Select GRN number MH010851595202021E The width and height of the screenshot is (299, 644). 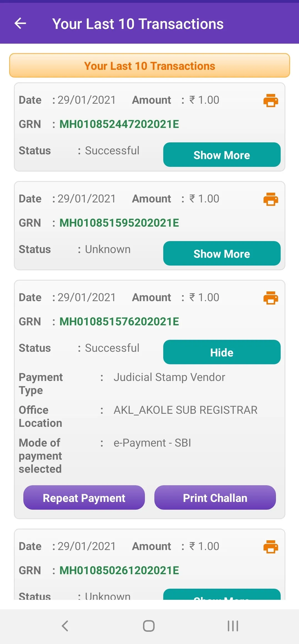pyautogui.click(x=119, y=223)
